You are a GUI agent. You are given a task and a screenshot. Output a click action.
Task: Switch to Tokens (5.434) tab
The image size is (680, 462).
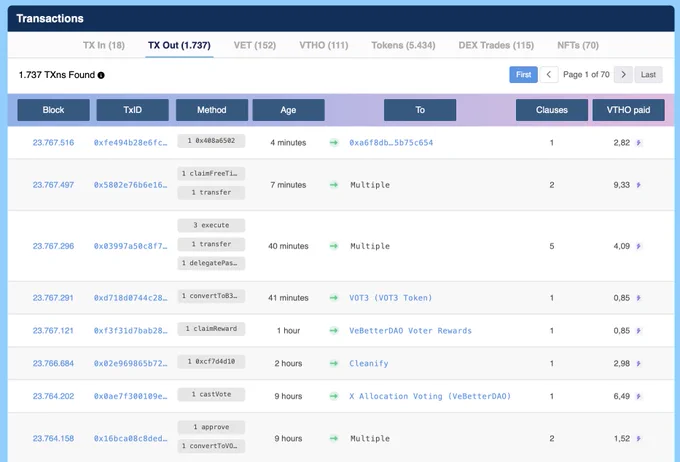[x=403, y=45]
